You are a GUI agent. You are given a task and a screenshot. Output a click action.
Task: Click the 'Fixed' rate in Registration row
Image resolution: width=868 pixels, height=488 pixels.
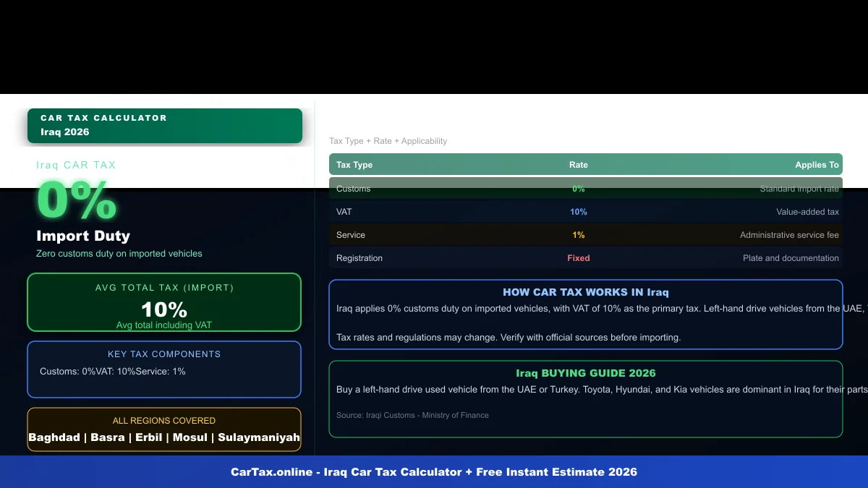579,258
